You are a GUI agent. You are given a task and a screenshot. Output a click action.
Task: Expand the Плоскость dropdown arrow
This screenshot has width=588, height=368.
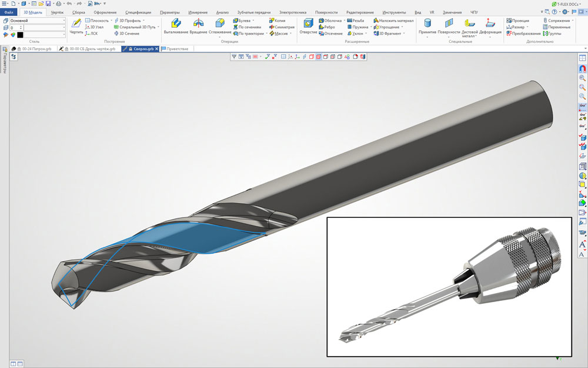(112, 21)
